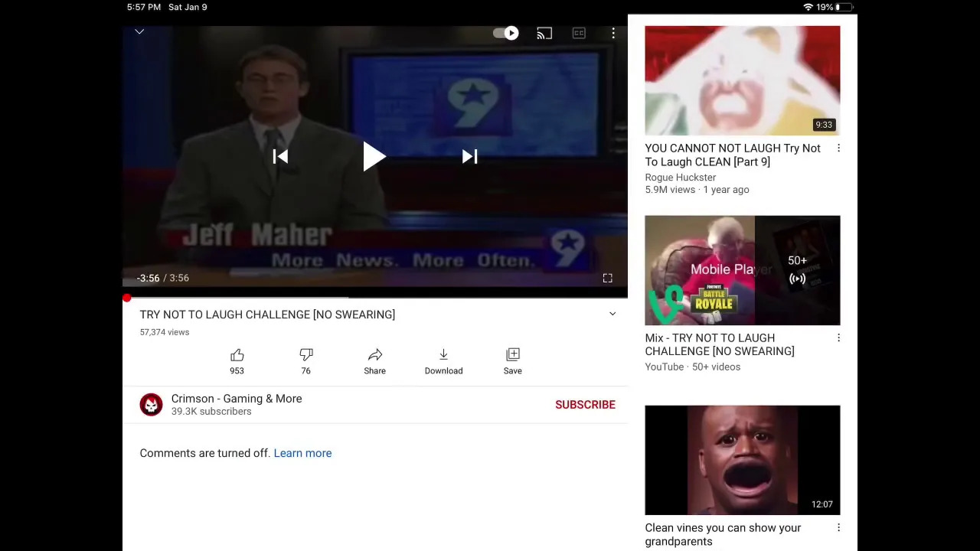Skip to the previous video
This screenshot has height=551, width=980.
click(280, 156)
